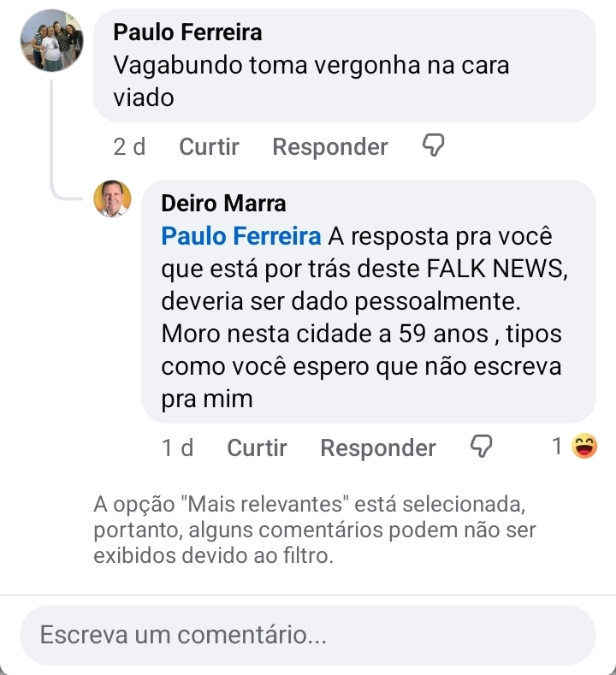This screenshot has height=675, width=616.
Task: Focus the "Escreva um comentário..." field
Action: coord(307,636)
